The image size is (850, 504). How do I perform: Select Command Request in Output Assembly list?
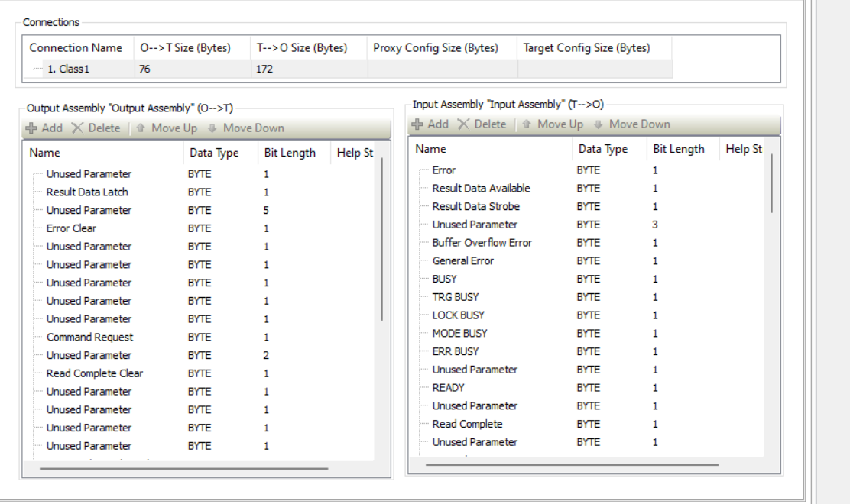tap(89, 338)
